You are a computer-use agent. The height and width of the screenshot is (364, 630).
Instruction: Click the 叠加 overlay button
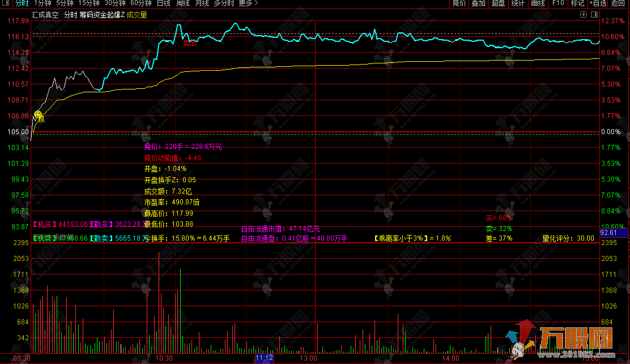[x=479, y=3]
